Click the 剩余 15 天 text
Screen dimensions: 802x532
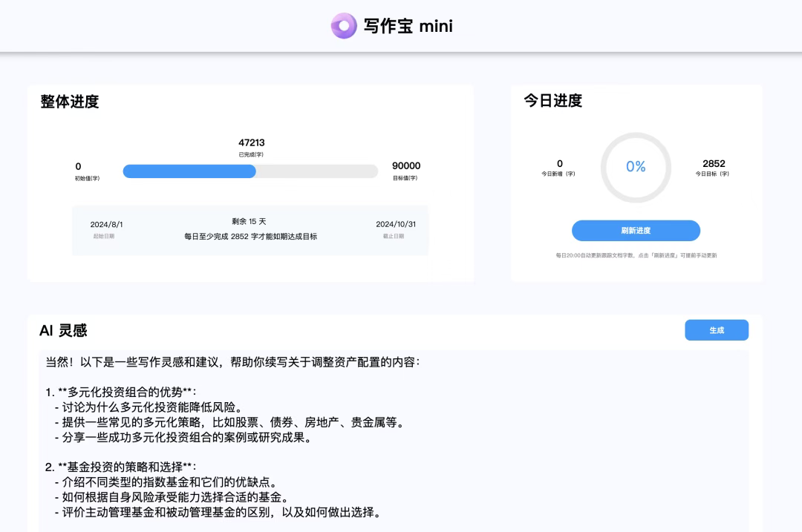[x=249, y=221]
